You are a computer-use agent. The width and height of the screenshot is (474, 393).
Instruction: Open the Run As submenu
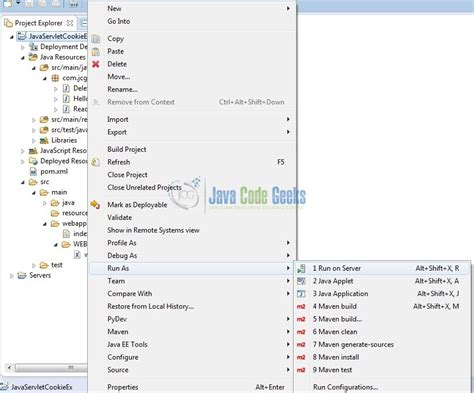(192, 268)
